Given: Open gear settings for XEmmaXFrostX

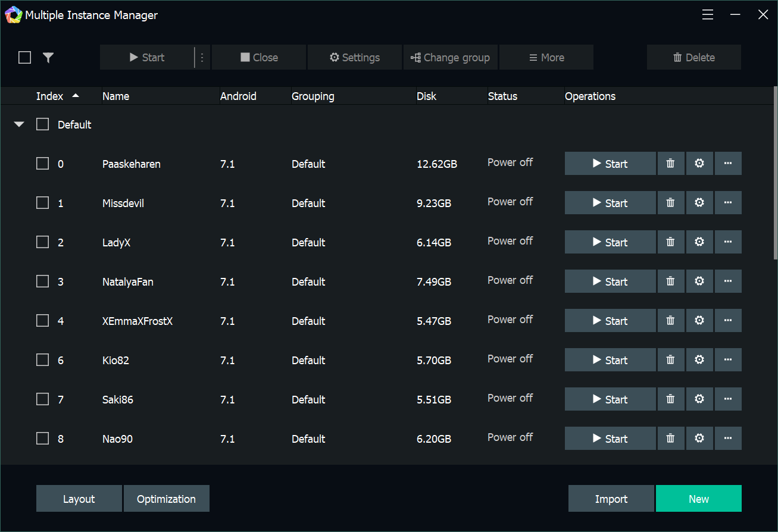Looking at the screenshot, I should pyautogui.click(x=699, y=321).
